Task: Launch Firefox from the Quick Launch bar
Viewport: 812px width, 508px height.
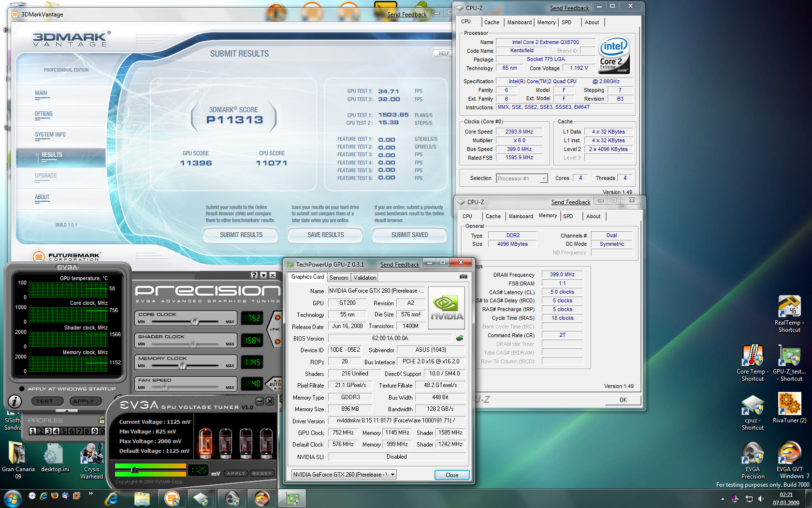Action: point(54,495)
